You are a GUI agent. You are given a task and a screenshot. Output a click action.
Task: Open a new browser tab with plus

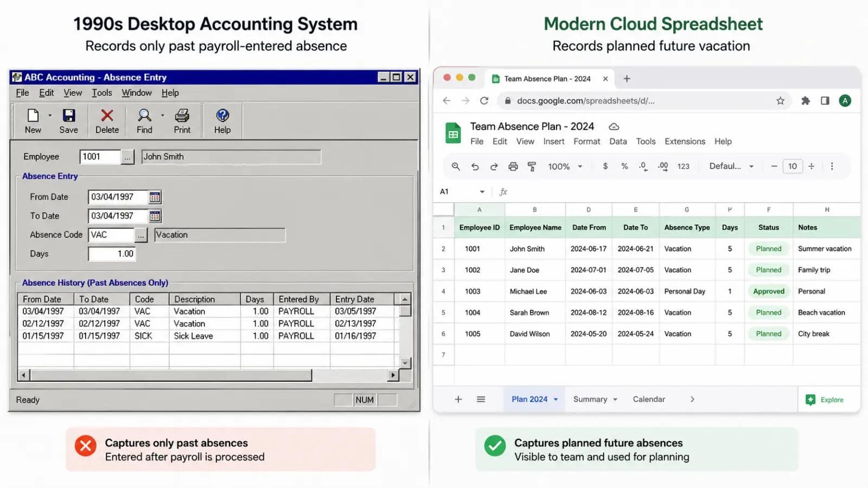(627, 79)
